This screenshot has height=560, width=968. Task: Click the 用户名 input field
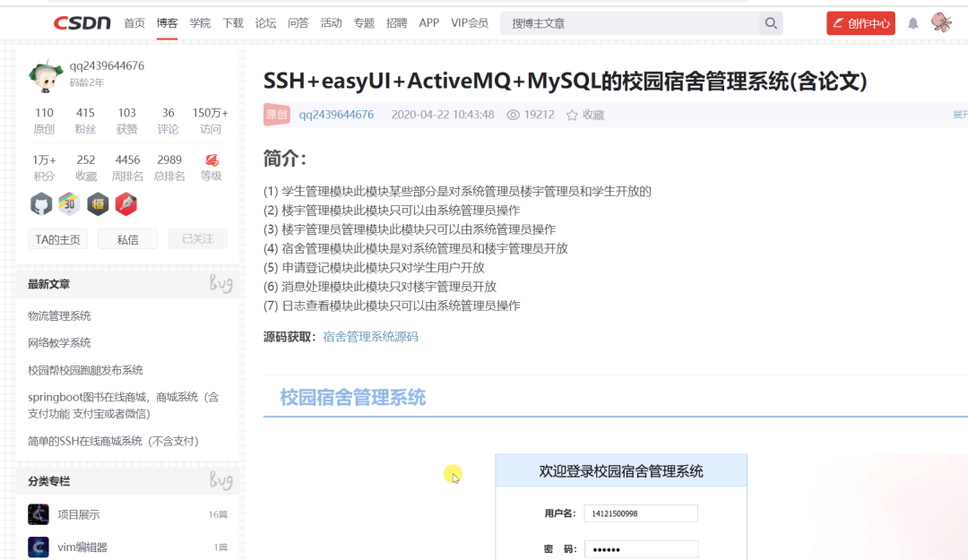[641, 513]
